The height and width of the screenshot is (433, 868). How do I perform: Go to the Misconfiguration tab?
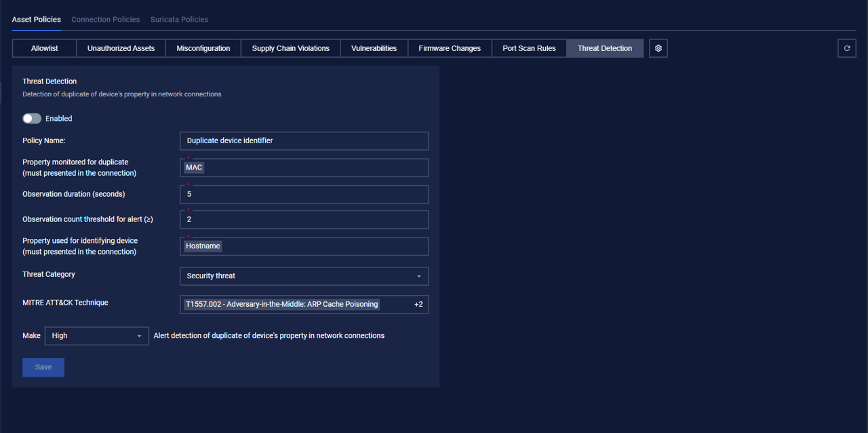coord(203,48)
